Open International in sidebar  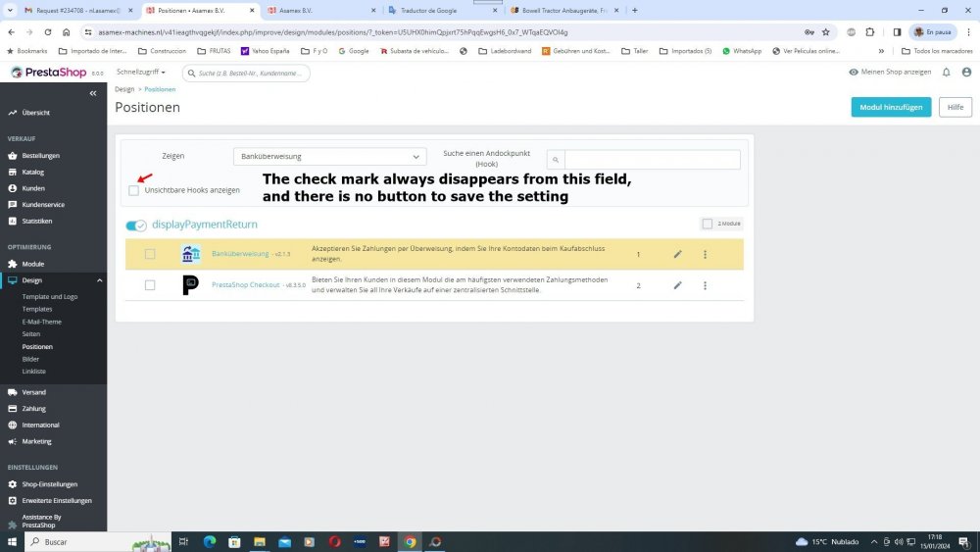tap(40, 426)
